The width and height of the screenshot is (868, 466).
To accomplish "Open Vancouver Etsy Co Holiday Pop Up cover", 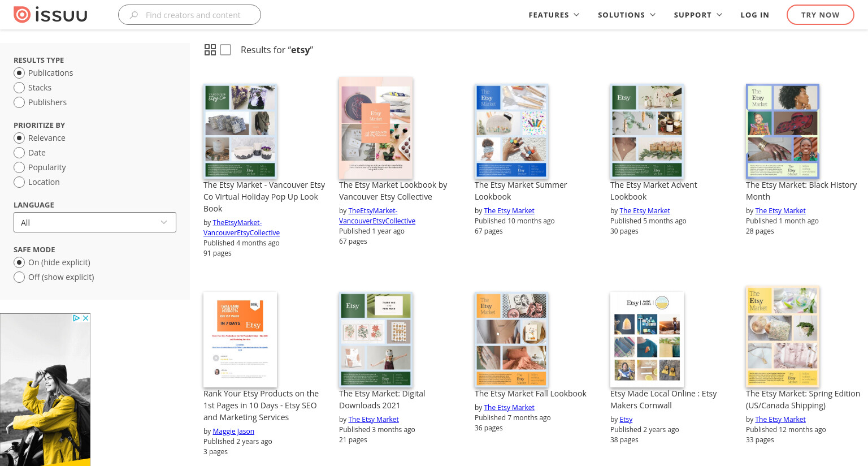I will click(240, 131).
